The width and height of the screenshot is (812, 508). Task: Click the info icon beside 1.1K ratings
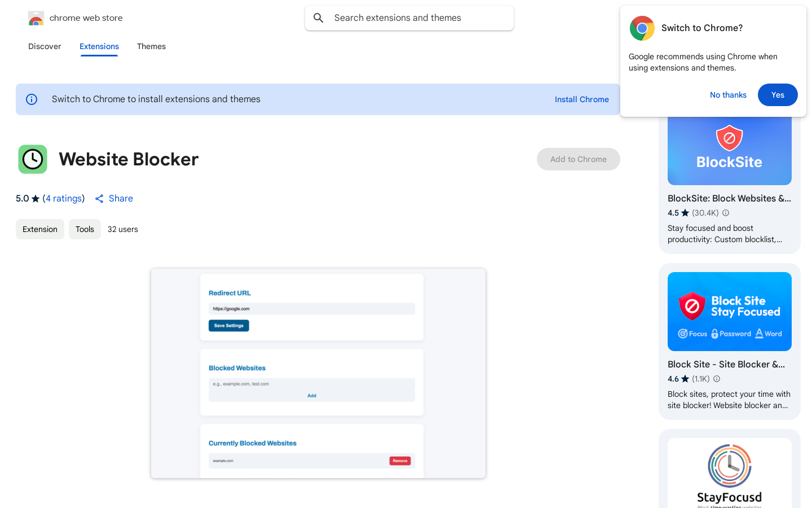pos(717,379)
